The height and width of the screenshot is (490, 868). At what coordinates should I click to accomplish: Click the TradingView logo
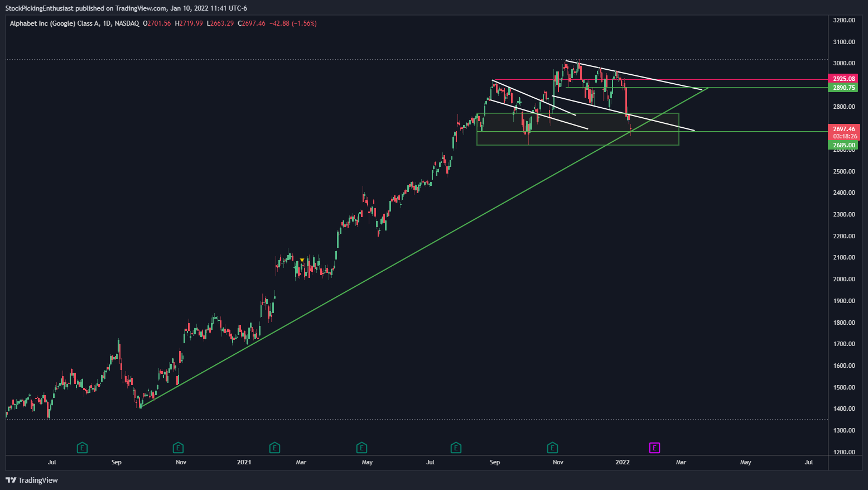pos(32,480)
